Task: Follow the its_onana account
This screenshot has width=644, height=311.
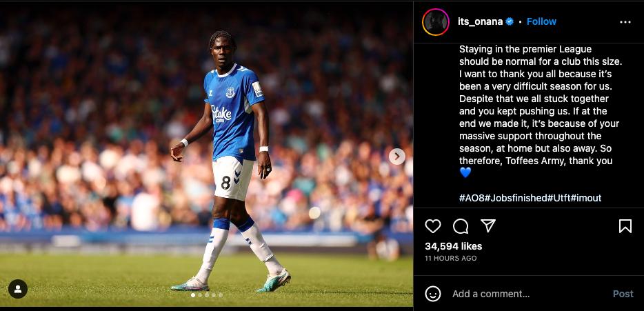Action: point(541,22)
